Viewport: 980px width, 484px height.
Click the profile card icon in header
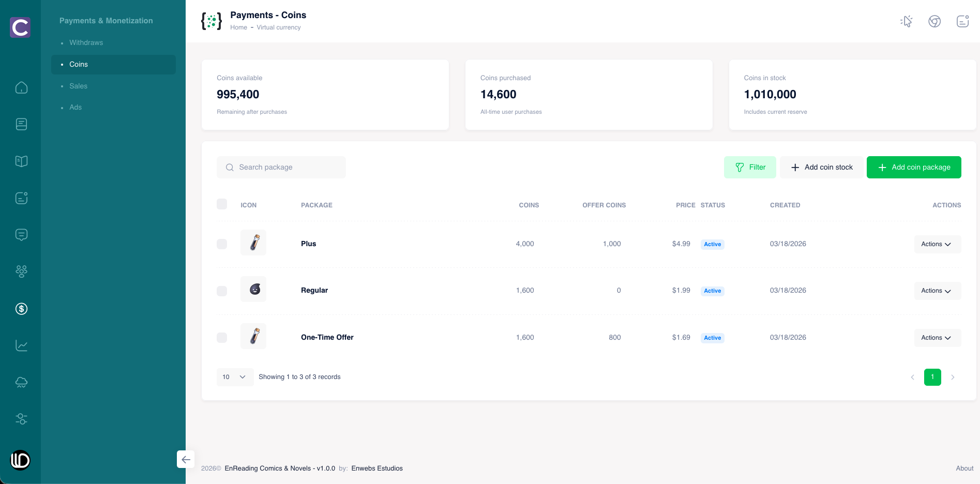point(962,21)
